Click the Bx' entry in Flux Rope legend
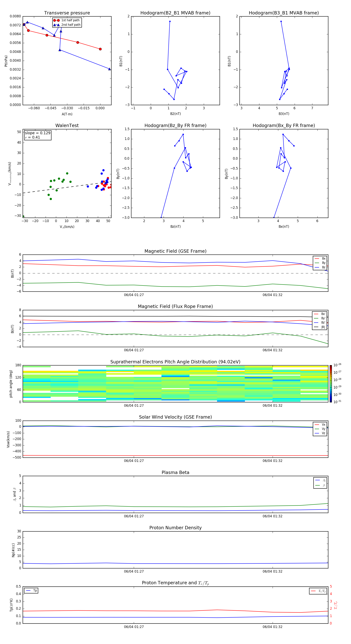This screenshot has height=644, width=351. click(x=320, y=314)
